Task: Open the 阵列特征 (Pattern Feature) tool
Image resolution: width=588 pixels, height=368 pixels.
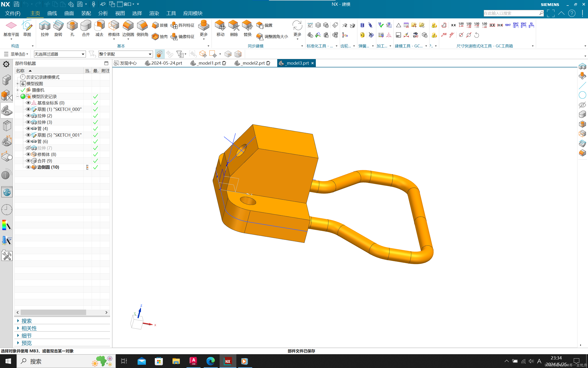Action: pos(182,25)
